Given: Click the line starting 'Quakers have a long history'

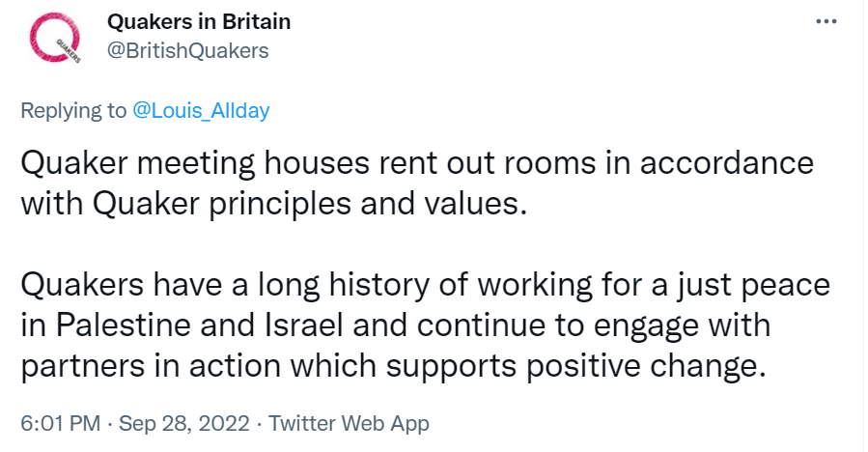Looking at the screenshot, I should coord(425,285).
